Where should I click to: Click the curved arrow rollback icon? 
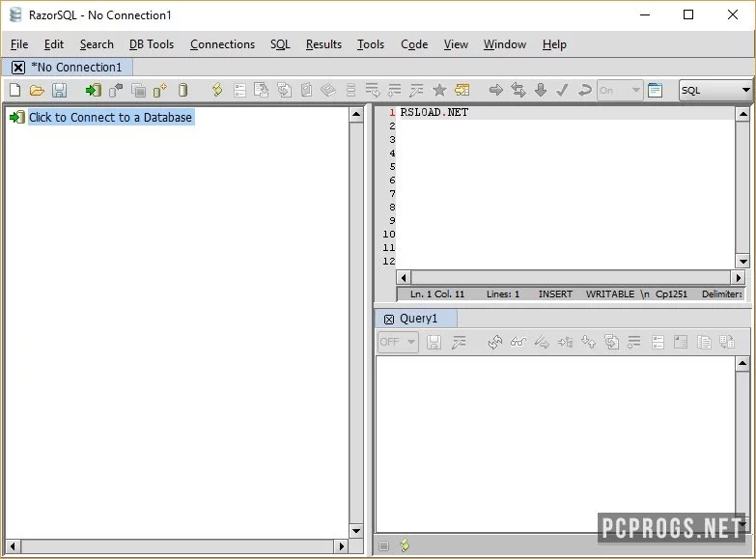584,90
